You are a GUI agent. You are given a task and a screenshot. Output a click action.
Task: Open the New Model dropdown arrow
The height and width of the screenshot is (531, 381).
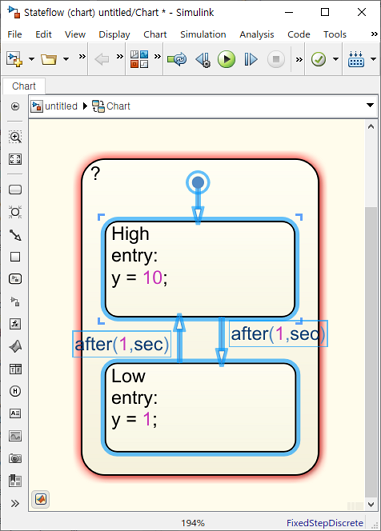pos(31,59)
